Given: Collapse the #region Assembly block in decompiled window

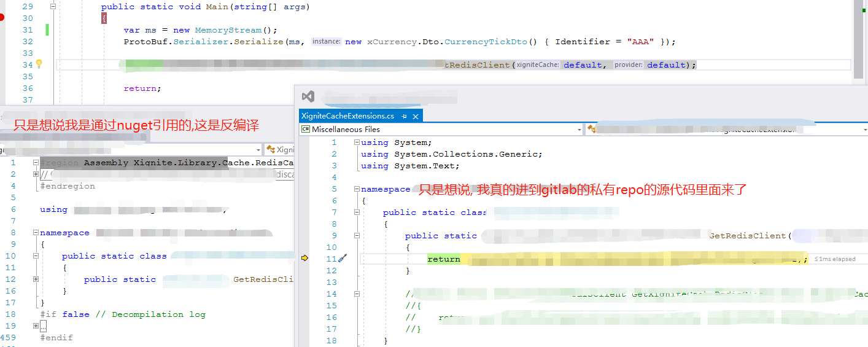Looking at the screenshot, I should coord(36,163).
